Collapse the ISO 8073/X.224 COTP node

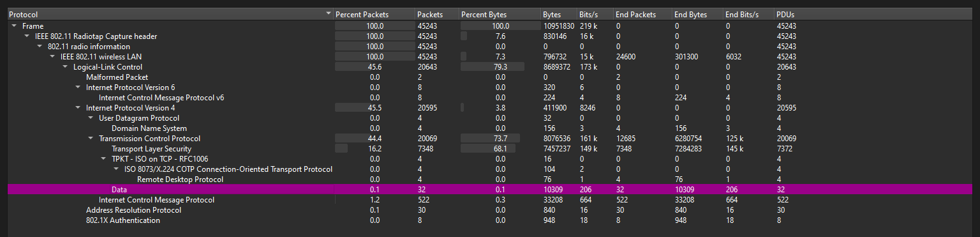click(x=116, y=169)
